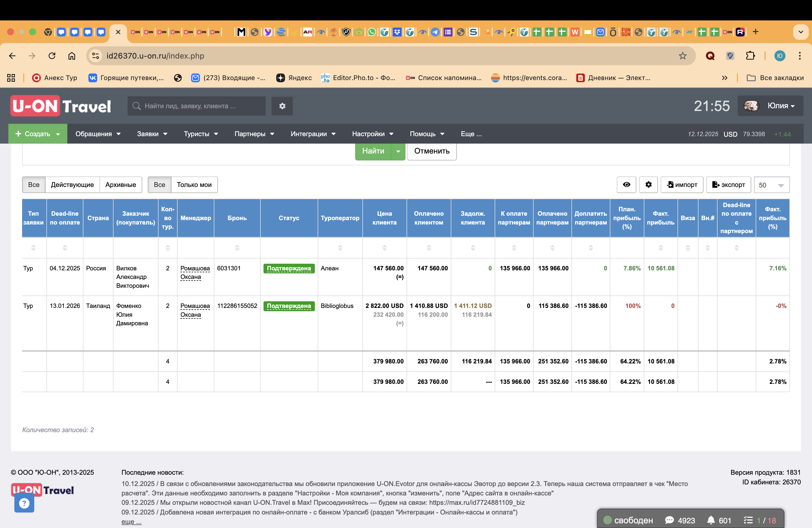Sort by Цена клиента column arrows

[384, 248]
